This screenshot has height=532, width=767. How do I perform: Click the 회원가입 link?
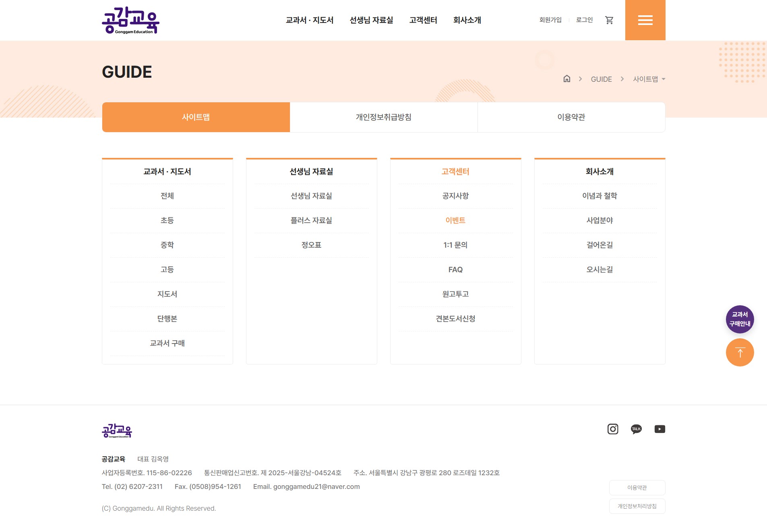click(550, 20)
